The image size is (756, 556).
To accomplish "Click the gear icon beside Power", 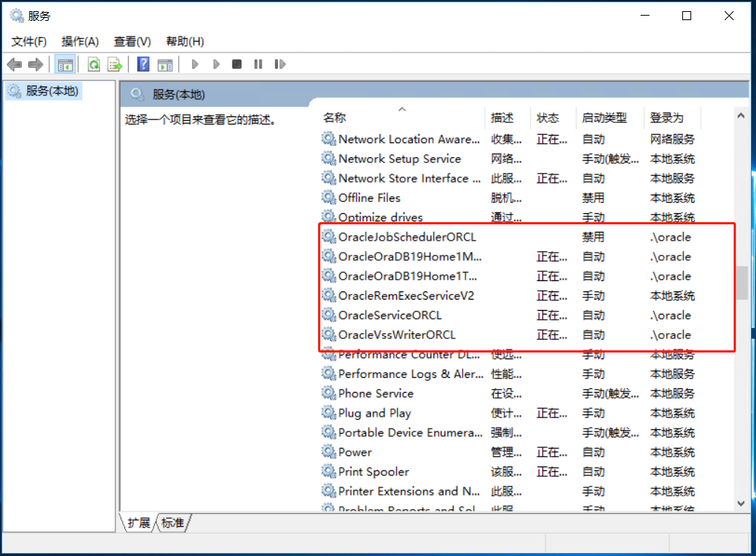I will [328, 452].
